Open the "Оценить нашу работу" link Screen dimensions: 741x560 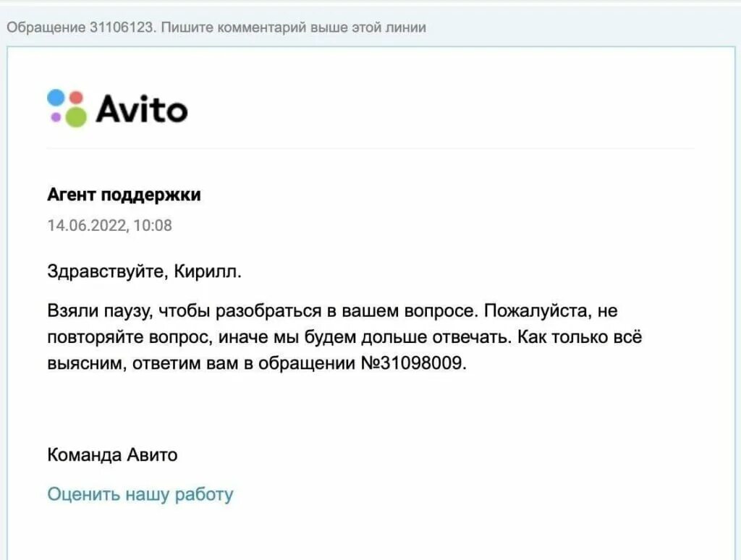[140, 494]
